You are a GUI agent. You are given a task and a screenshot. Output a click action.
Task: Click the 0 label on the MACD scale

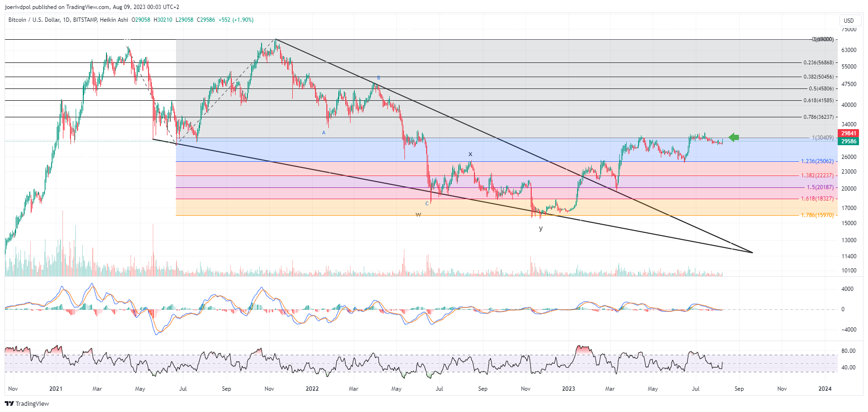[842, 309]
